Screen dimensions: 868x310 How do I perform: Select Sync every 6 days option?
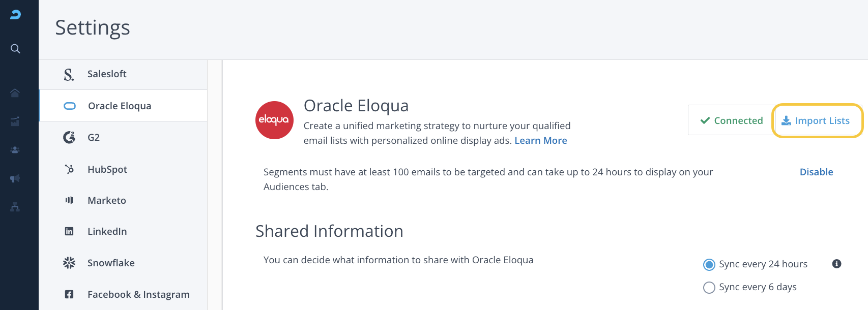click(709, 288)
